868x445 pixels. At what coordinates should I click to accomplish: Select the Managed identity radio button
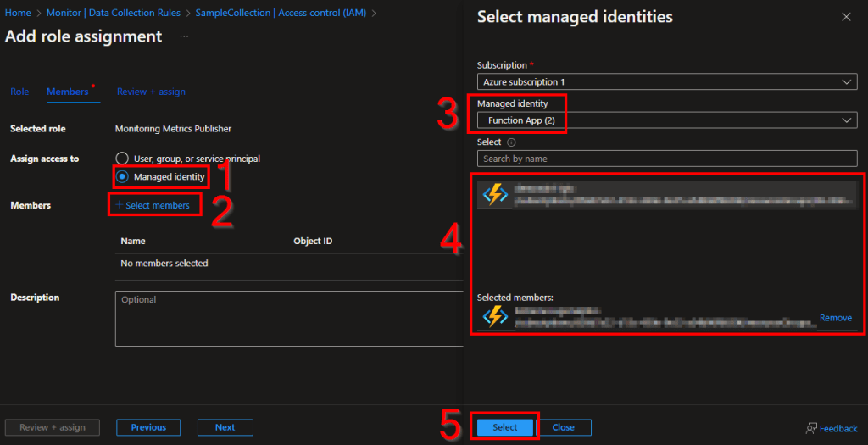[x=122, y=177]
